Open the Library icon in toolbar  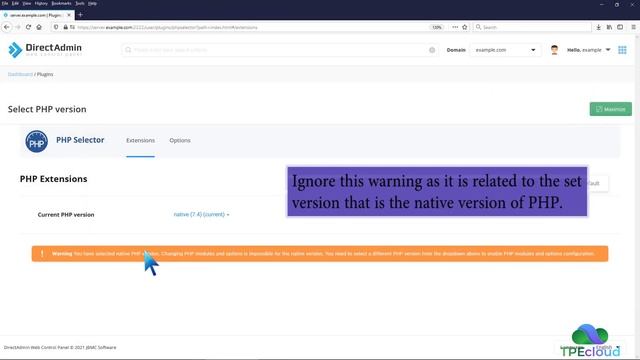point(609,27)
